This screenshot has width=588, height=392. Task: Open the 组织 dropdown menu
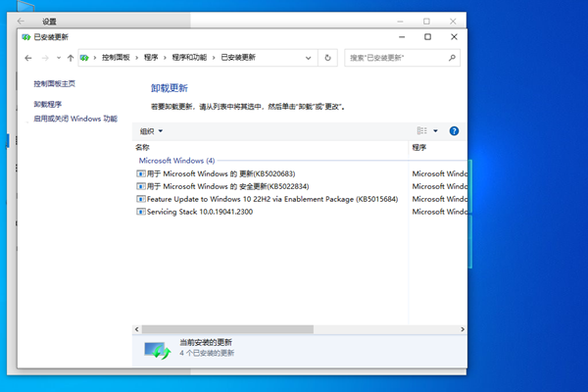150,130
